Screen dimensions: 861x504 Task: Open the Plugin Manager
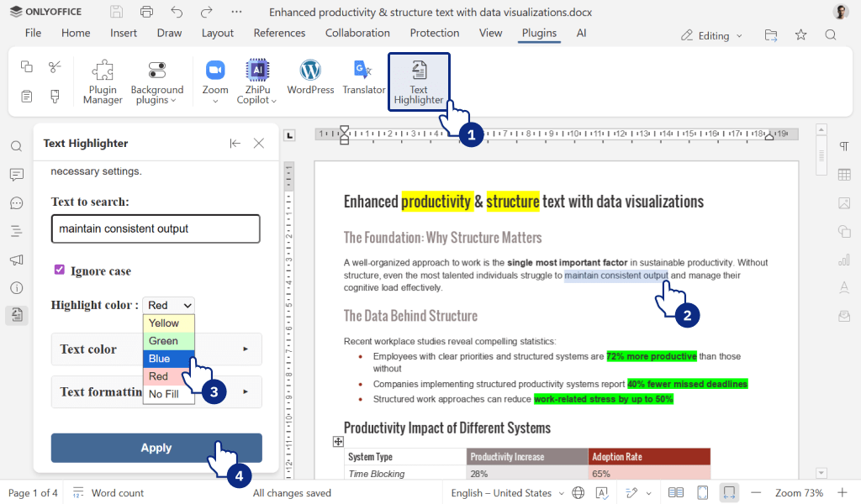pyautogui.click(x=102, y=81)
